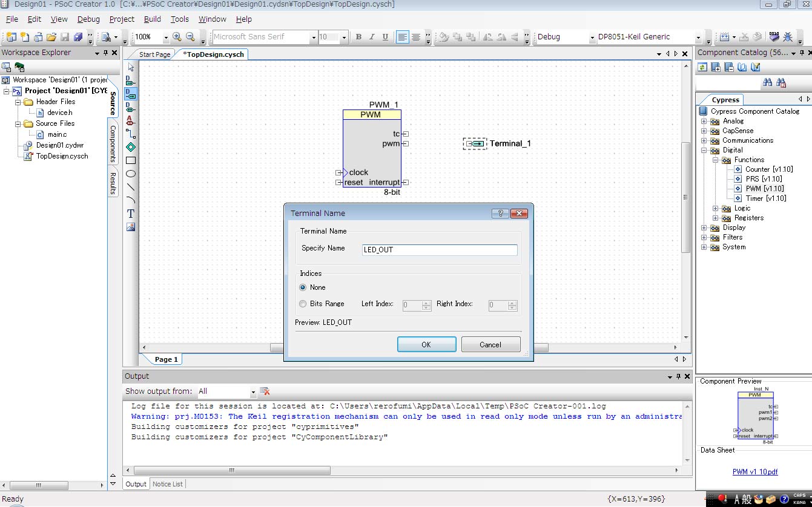Click the zoom out magnifier icon
This screenshot has height=507, width=812.
point(190,37)
